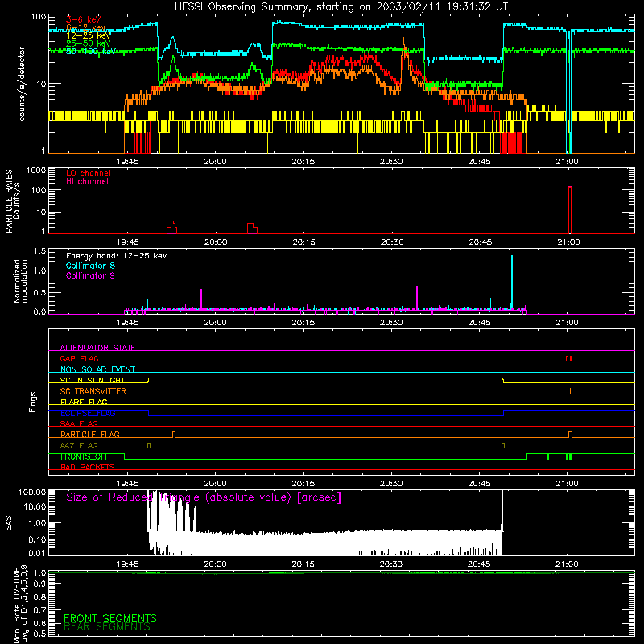Click the SAA_FLAG label
The width and height of the screenshot is (644, 644).
[79, 423]
